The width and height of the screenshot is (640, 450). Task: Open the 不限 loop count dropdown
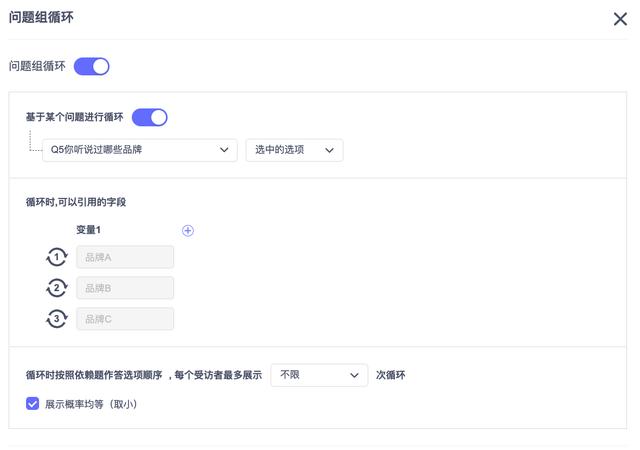[319, 375]
